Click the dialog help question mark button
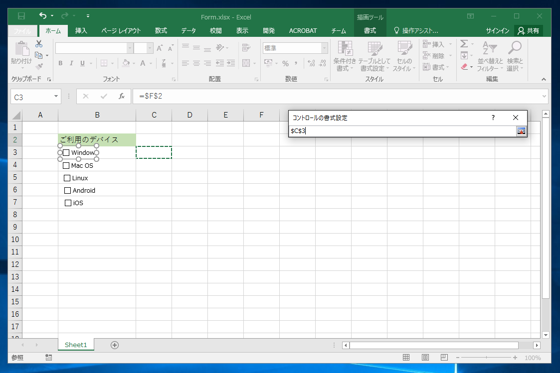Viewport: 560px width, 373px height. [493, 118]
